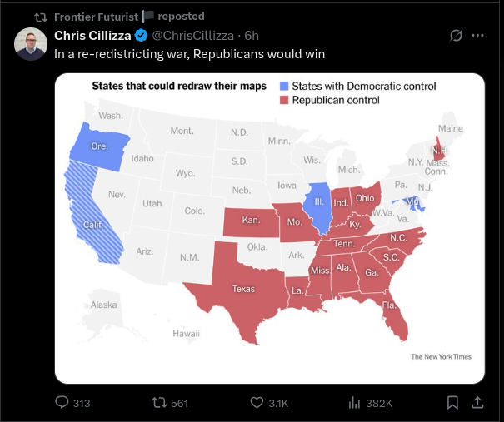Bookmark this post
This screenshot has width=504, height=422.
452,403
